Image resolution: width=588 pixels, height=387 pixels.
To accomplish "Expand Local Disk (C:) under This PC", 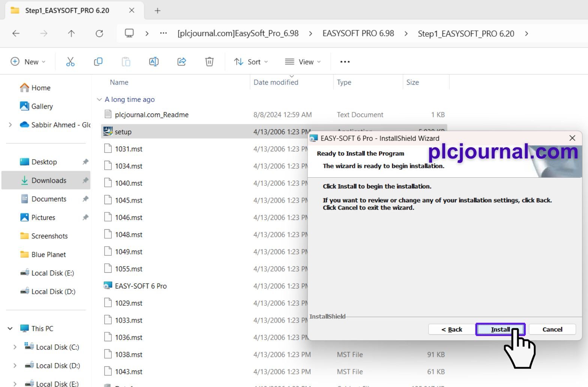I will click(15, 347).
